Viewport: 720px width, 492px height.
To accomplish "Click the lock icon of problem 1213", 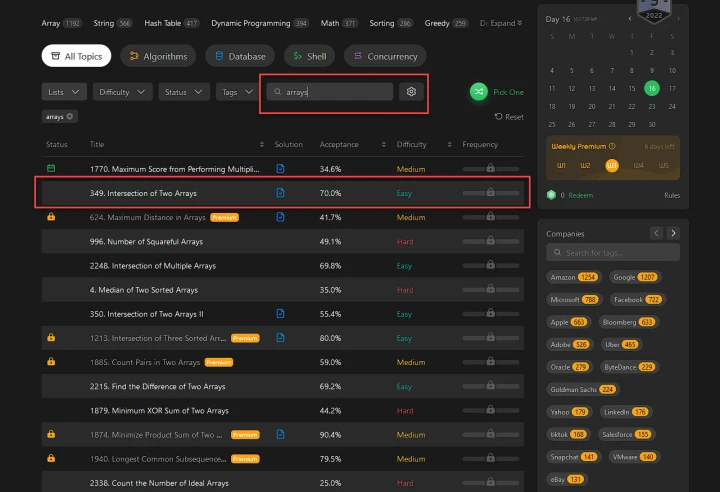I will pos(51,337).
